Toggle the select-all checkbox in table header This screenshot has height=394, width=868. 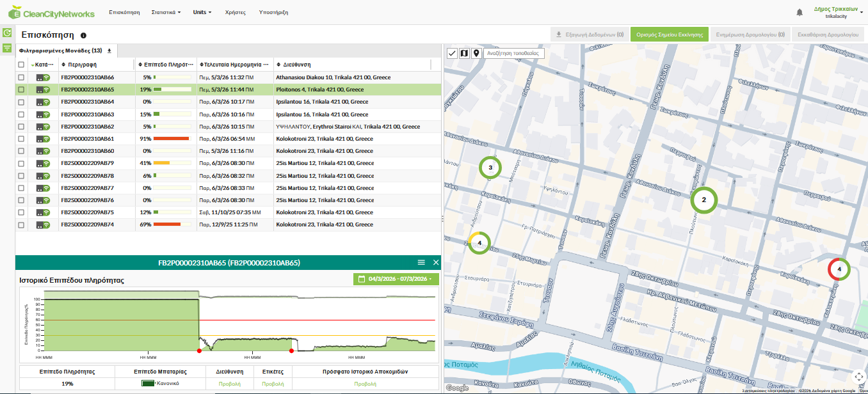coord(21,65)
